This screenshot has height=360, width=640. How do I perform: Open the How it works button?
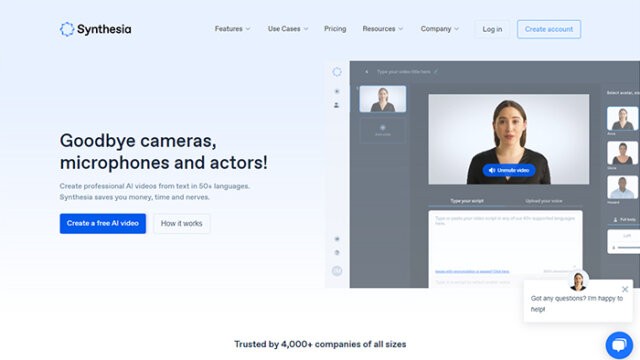pos(182,224)
